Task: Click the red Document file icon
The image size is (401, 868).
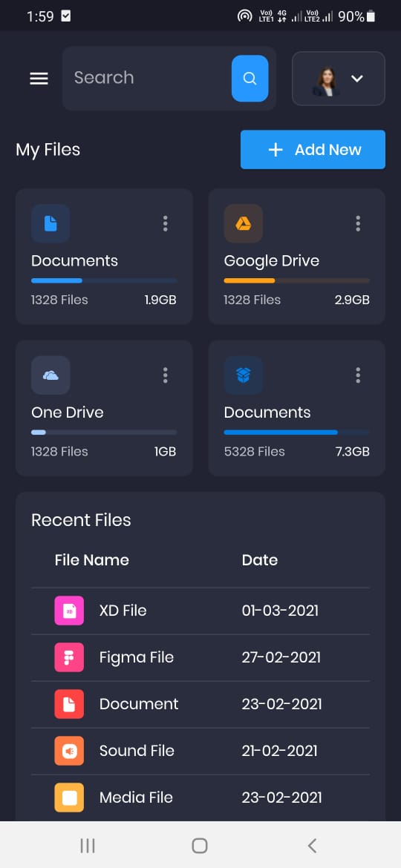Action: [x=69, y=704]
